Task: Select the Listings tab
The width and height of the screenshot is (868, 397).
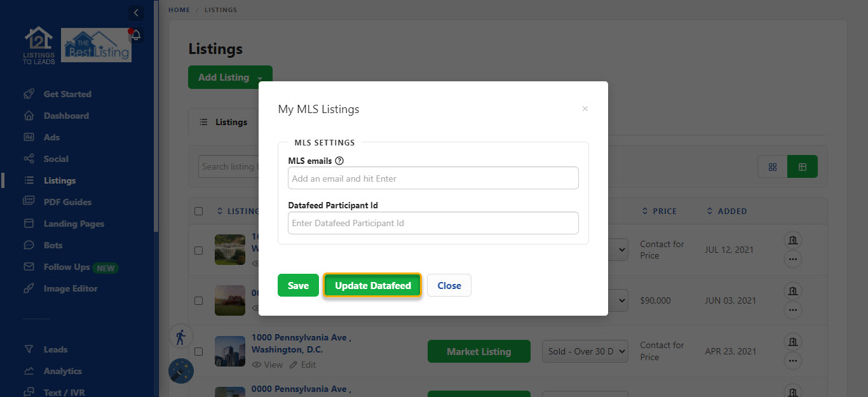Action: (x=223, y=122)
